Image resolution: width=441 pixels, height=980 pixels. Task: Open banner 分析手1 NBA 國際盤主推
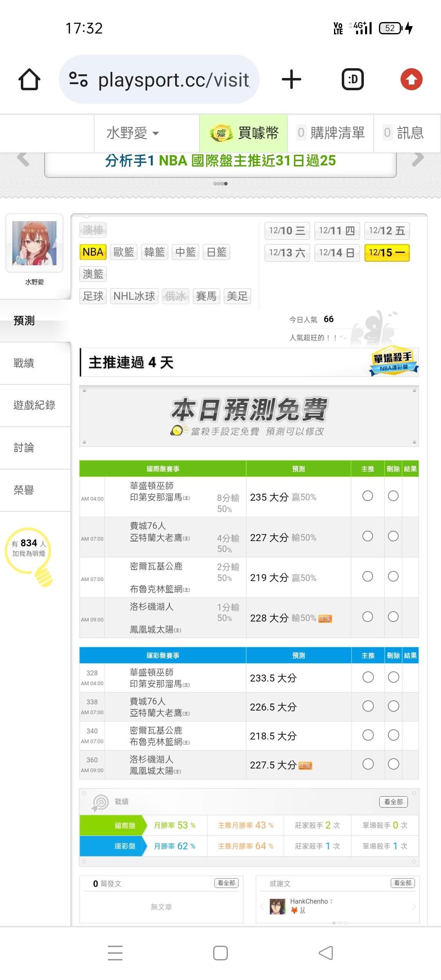click(220, 161)
